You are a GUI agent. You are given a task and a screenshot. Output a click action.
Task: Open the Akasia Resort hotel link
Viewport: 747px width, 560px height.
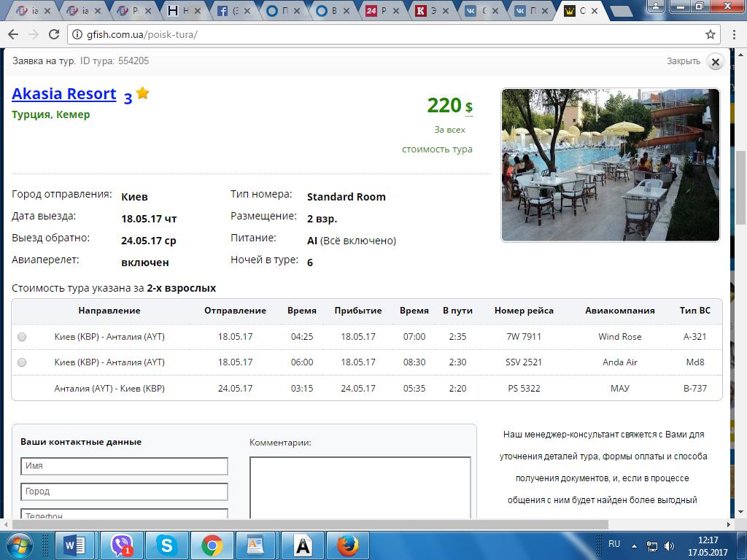tap(64, 94)
